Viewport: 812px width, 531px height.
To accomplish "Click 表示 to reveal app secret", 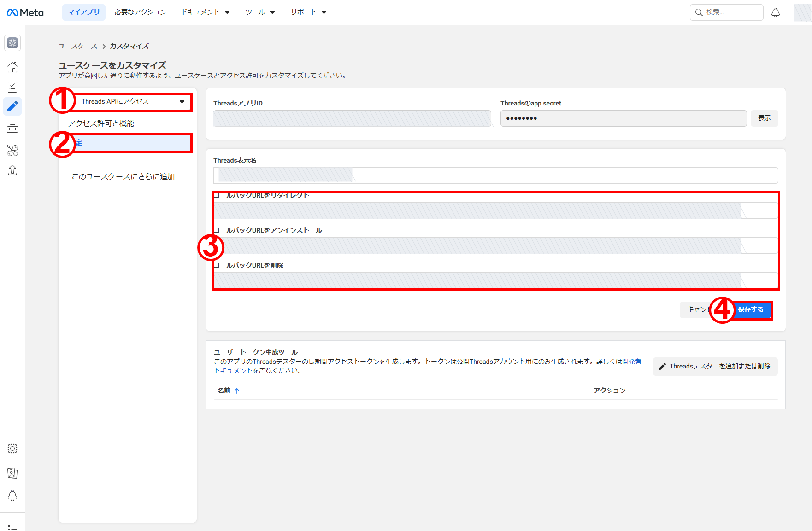I will pyautogui.click(x=764, y=118).
